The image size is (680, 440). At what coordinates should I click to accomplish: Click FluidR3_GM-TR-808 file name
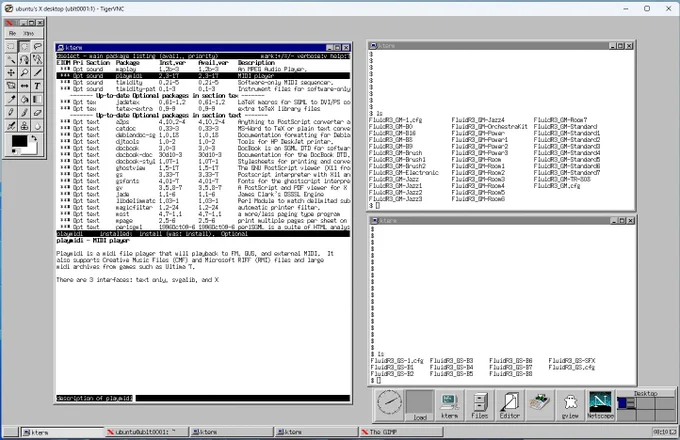(561, 179)
